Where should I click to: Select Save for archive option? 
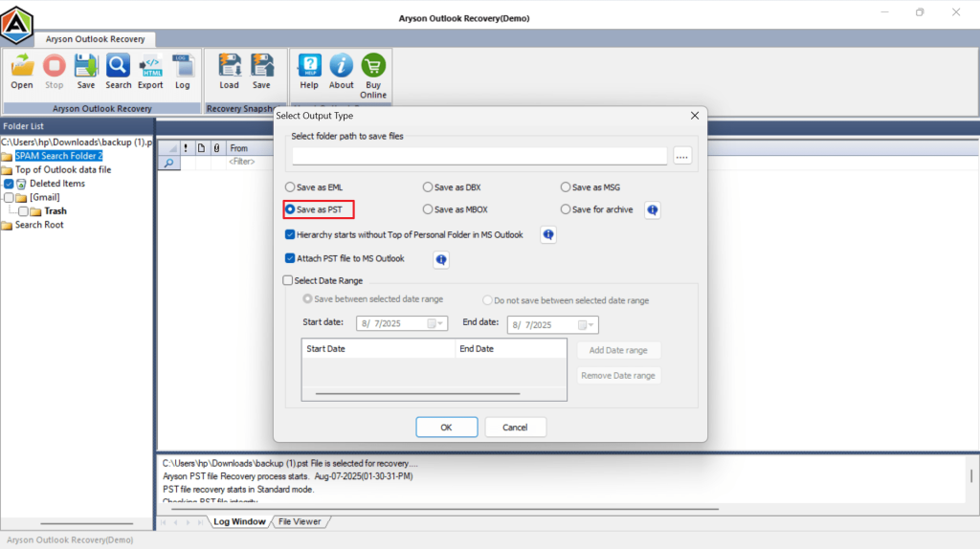(566, 209)
